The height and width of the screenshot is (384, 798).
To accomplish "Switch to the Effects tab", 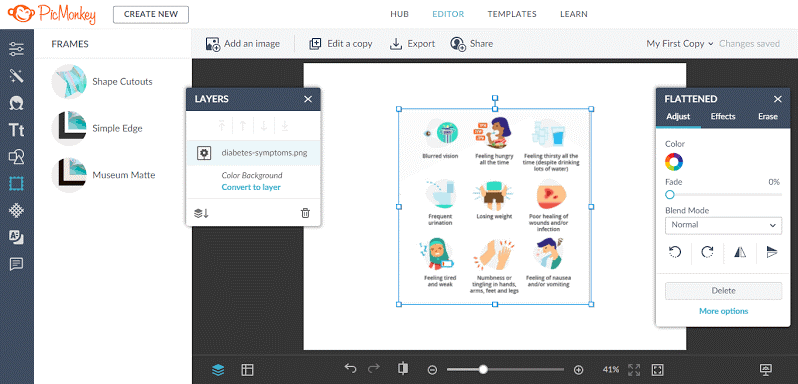I will 723,116.
